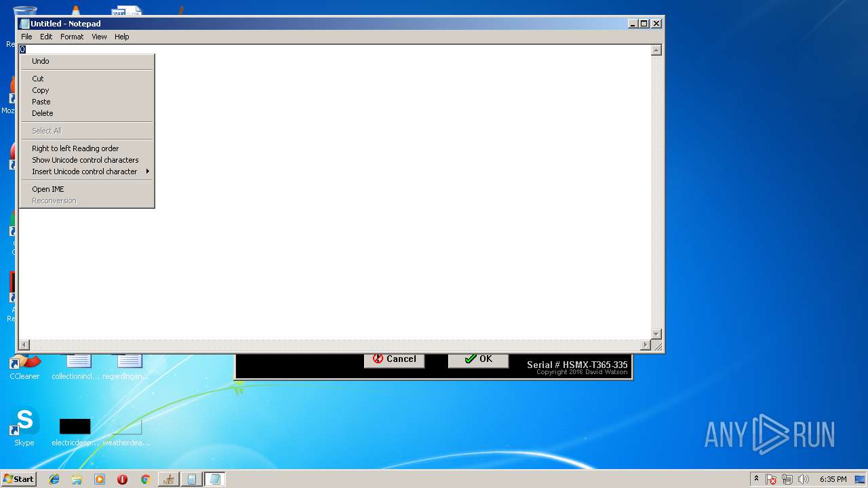The image size is (868, 488).
Task: Open the View menu in Notepad
Action: coord(99,37)
